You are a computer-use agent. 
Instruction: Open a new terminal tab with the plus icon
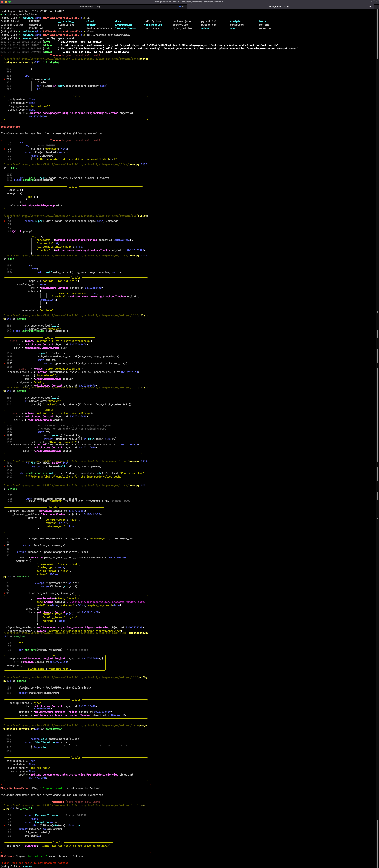click(377, 6)
